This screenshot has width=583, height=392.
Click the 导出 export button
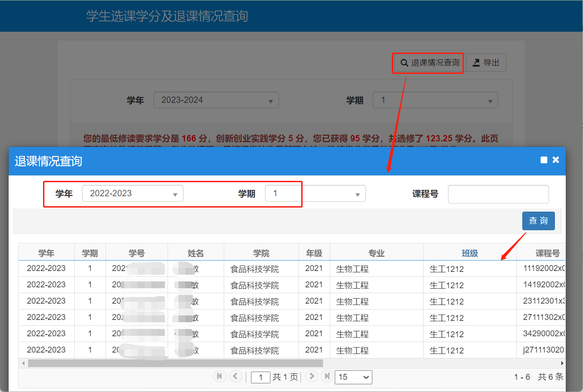(x=486, y=63)
